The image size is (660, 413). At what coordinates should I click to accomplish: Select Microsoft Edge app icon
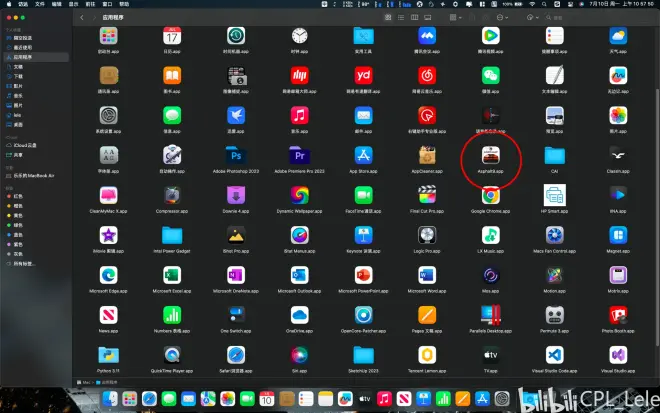pos(108,275)
